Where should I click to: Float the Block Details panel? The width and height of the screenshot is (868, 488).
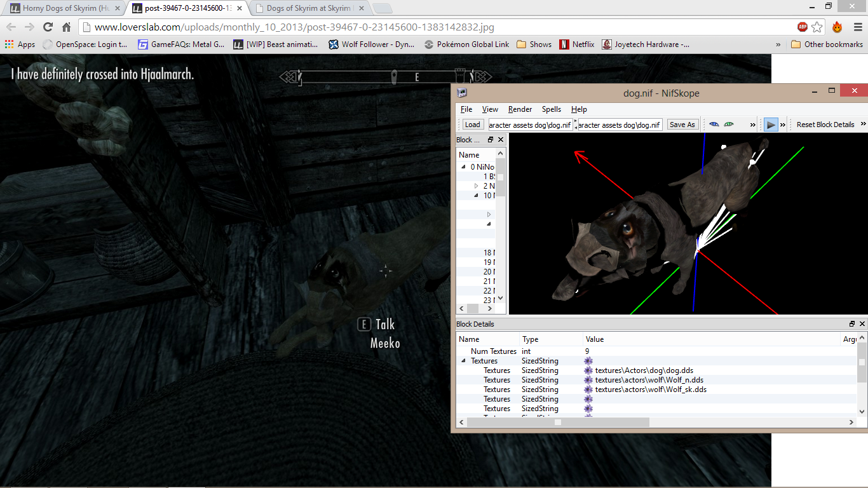coord(853,324)
